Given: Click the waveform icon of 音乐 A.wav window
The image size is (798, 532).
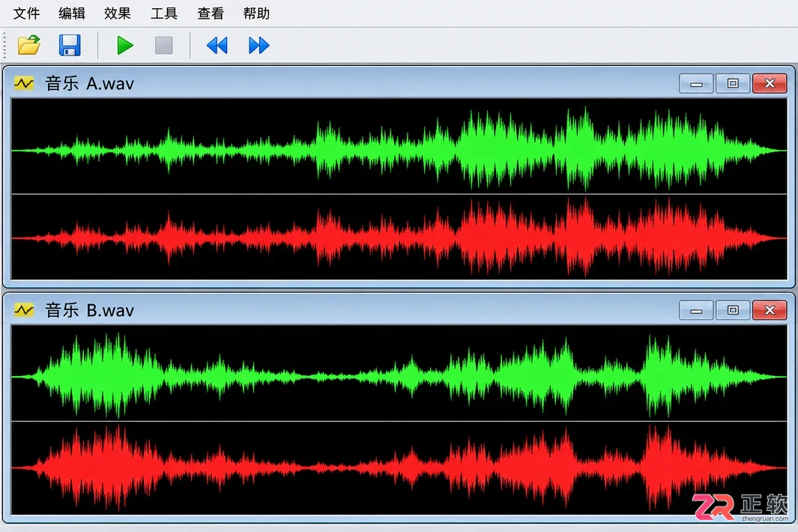Looking at the screenshot, I should [24, 83].
